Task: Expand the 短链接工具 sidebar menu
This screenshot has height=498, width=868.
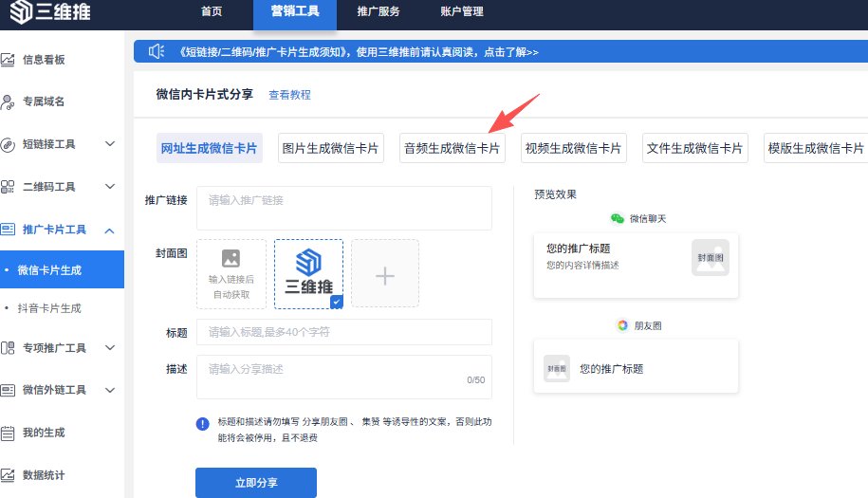Action: point(109,144)
